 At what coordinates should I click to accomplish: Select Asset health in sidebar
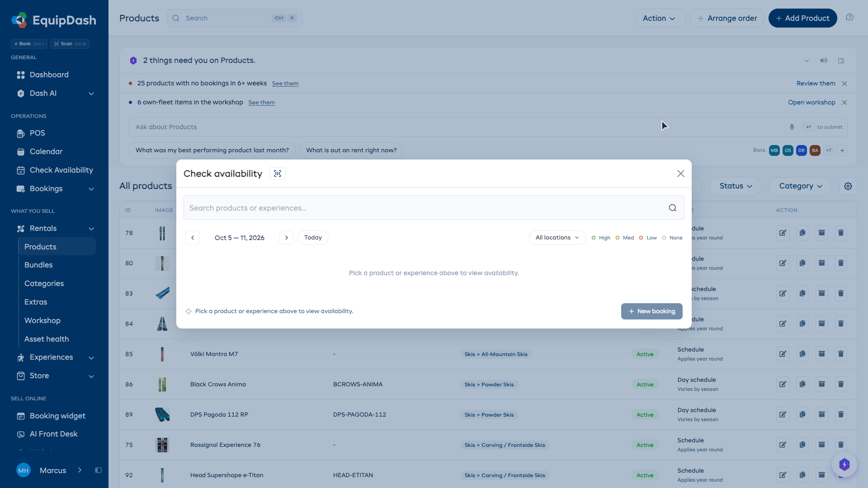coord(47,339)
